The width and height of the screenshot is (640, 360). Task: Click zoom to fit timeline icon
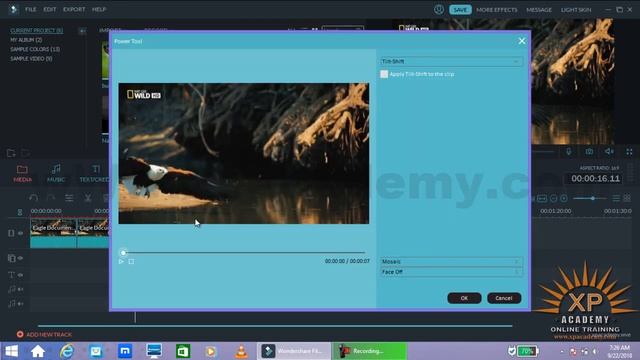pyautogui.click(x=542, y=198)
